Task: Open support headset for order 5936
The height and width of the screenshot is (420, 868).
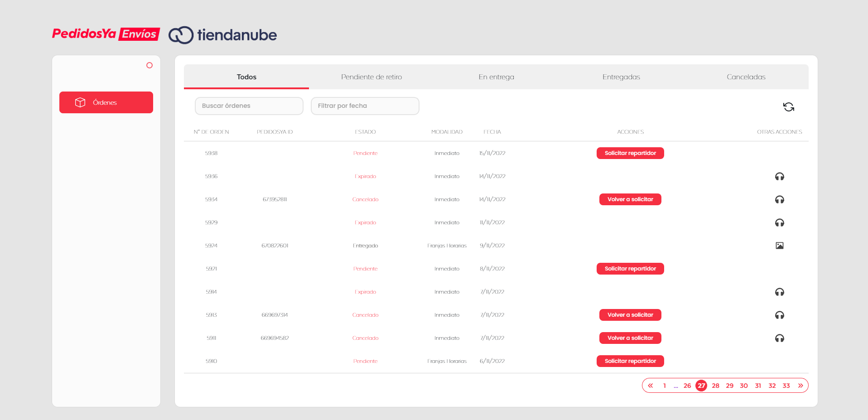Action: (x=779, y=176)
